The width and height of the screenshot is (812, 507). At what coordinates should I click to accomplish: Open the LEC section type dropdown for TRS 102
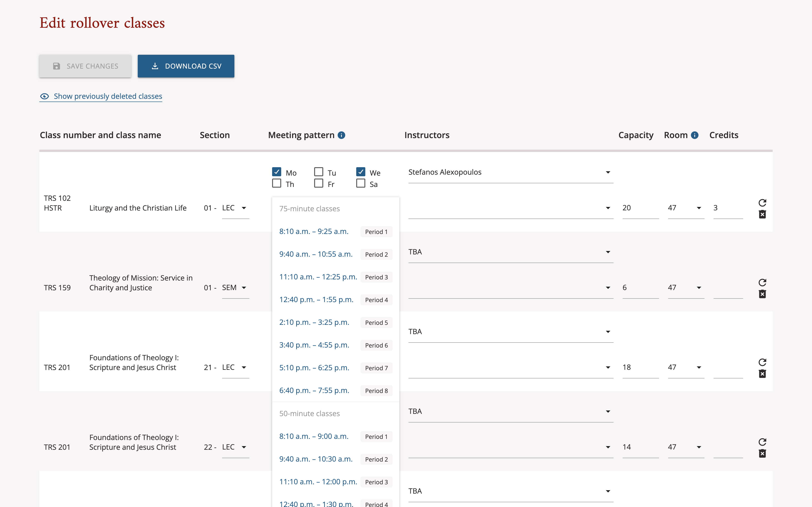[x=235, y=208]
